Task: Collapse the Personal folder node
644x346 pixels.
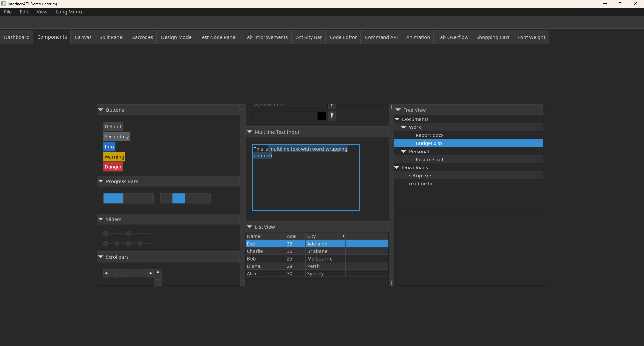Action: point(404,152)
